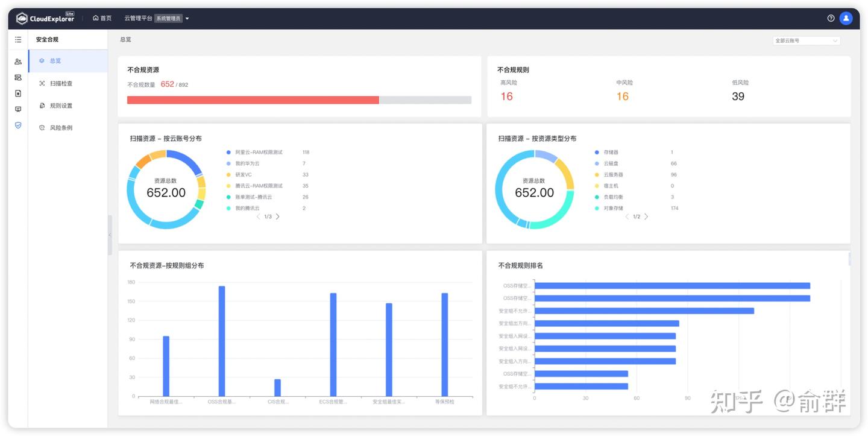Toggle the 阿里云-RAM权限测试 legend item
The image size is (868, 436).
(254, 153)
